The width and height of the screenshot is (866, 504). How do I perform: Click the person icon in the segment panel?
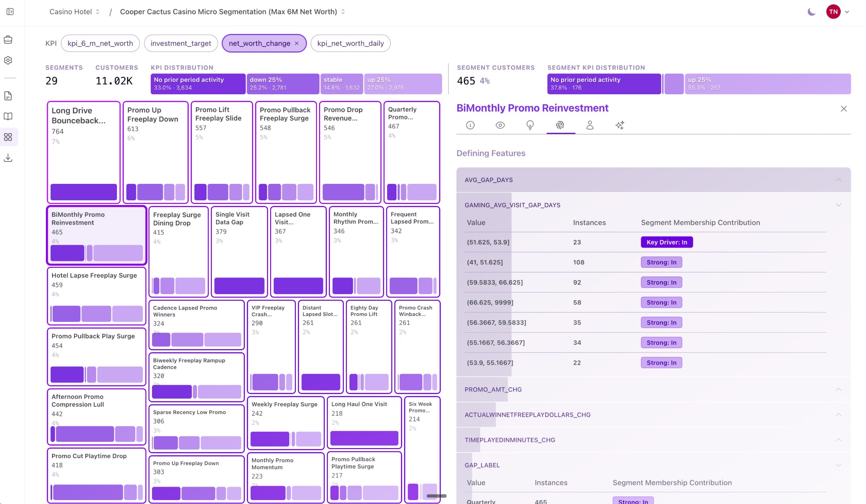[590, 125]
